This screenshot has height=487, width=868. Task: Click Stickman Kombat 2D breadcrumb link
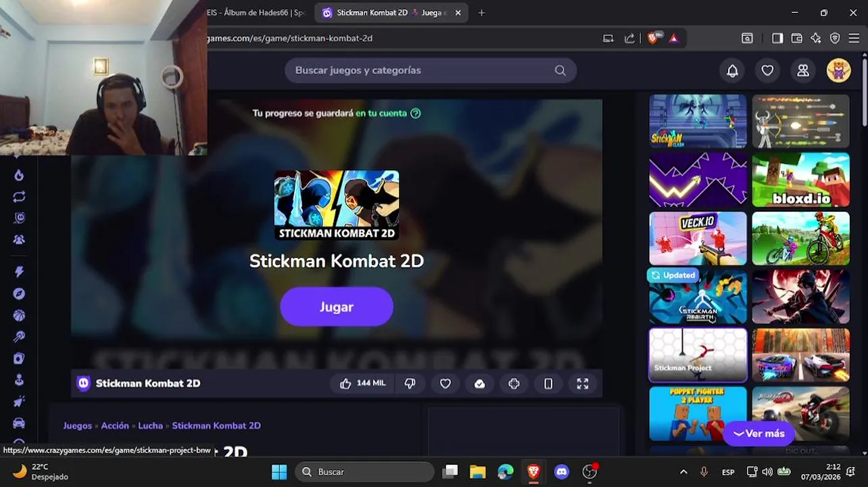216,425
